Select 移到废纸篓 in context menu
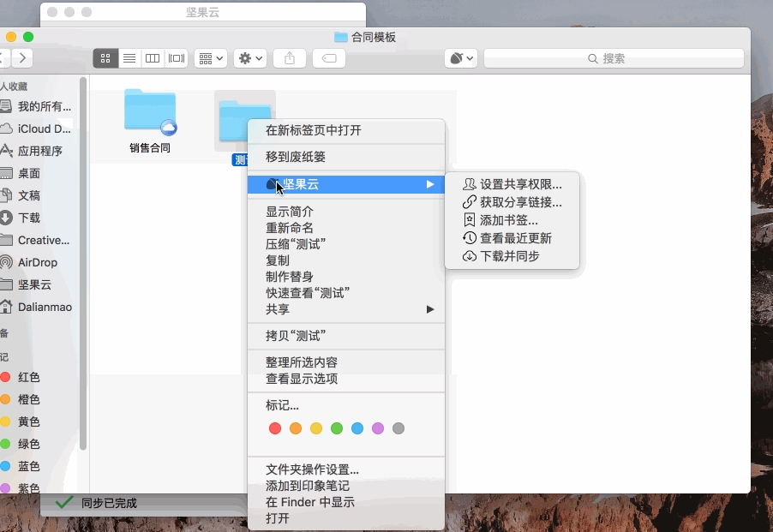Screen dimensions: 773x532 (x=296, y=157)
